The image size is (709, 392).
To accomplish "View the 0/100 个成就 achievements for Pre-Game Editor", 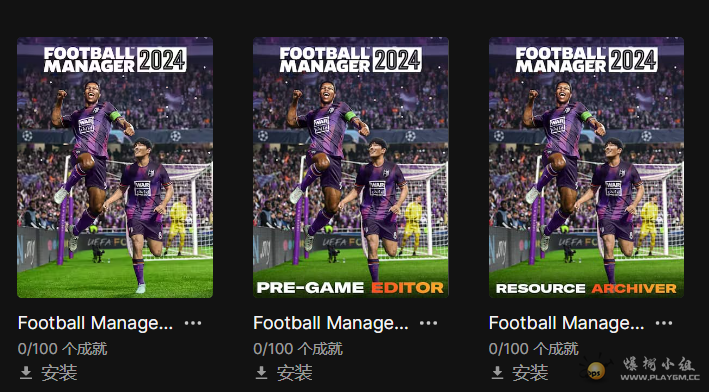I will pyautogui.click(x=298, y=349).
